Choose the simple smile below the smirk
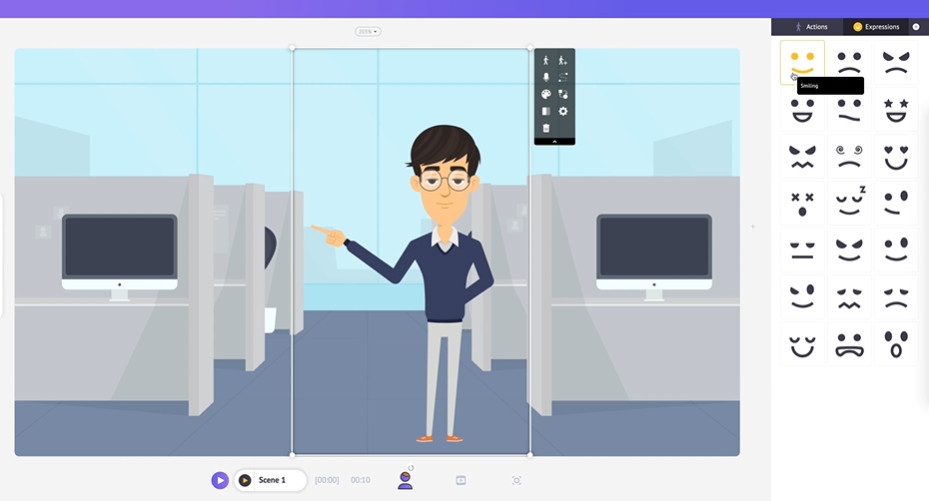 (896, 250)
